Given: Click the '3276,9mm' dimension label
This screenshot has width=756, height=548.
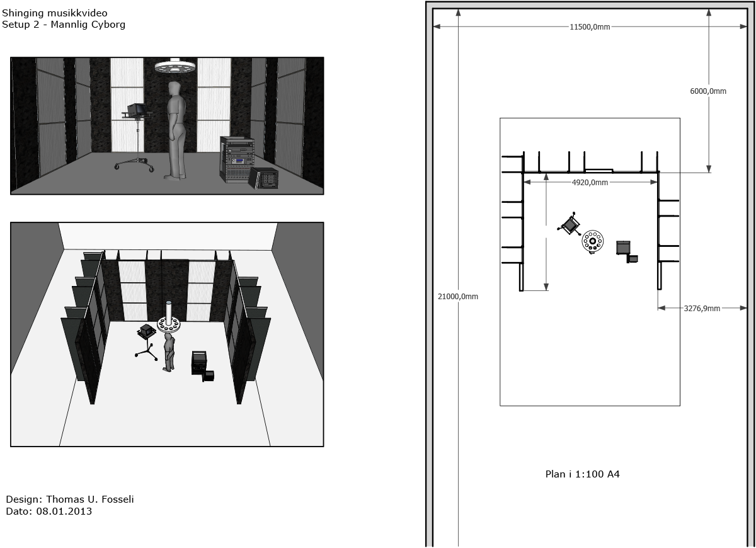Looking at the screenshot, I should coord(702,308).
